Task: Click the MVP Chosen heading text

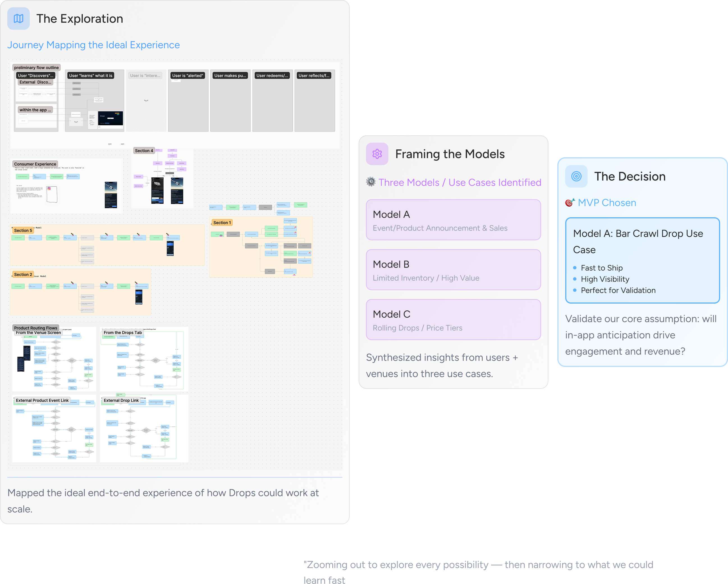Action: (607, 202)
